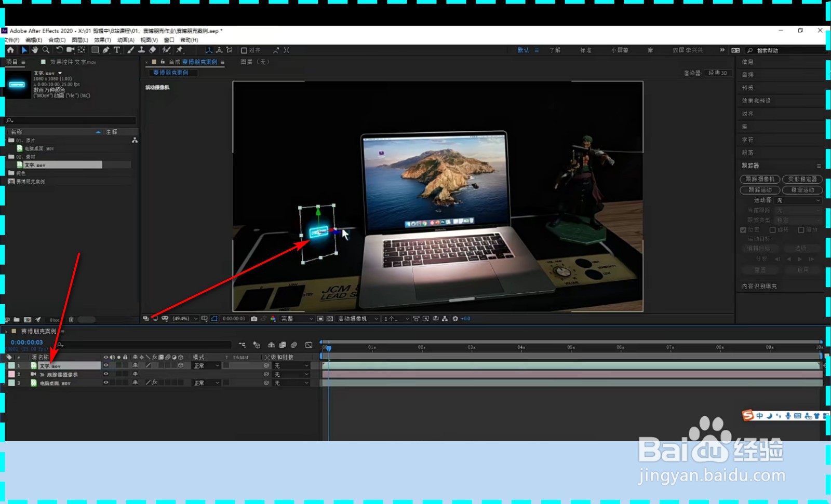831x504 pixels.
Task: Open blend mode dropdown for 电脑桌面.mov layer
Action: (207, 383)
